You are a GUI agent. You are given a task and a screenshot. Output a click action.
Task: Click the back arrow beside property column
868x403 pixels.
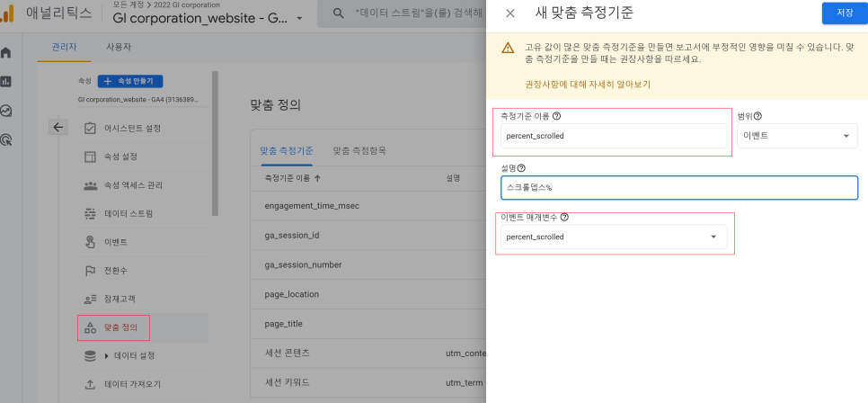pos(58,128)
